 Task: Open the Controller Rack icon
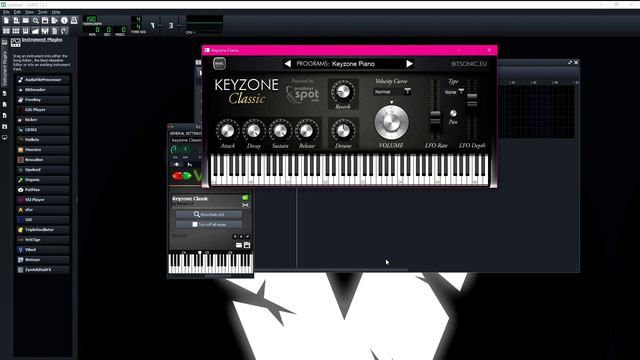(64, 31)
